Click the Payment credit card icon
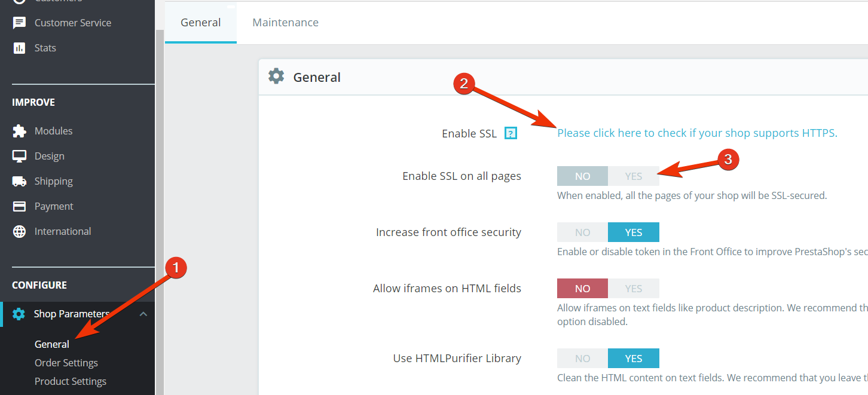 click(x=19, y=206)
